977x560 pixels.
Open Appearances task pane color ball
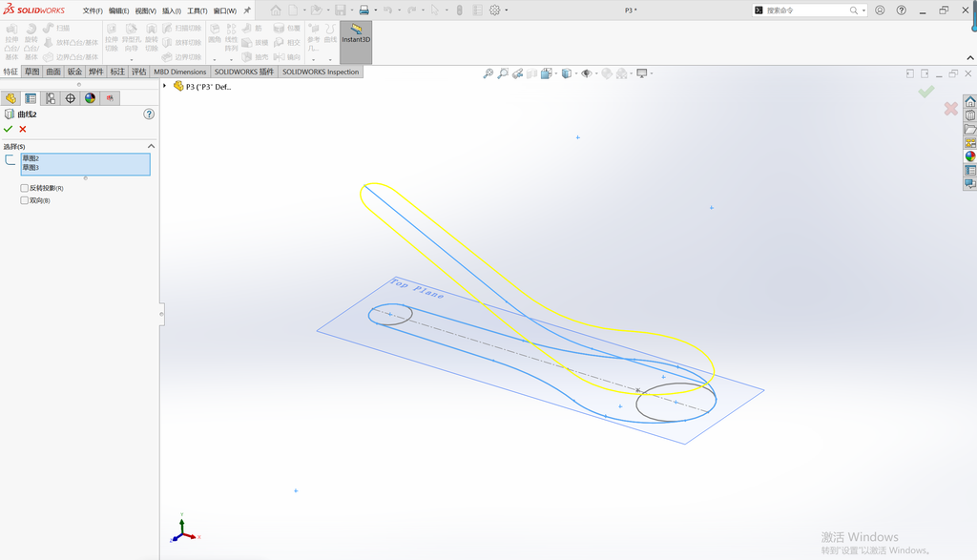(970, 156)
